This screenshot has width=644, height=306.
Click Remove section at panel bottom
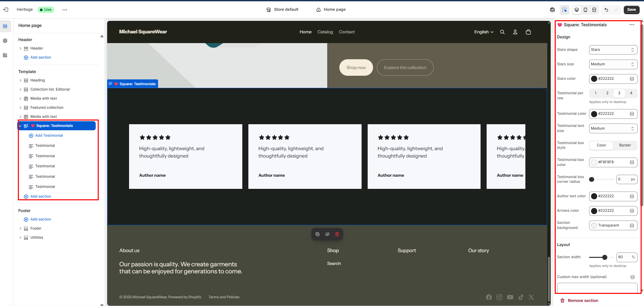tap(579, 301)
